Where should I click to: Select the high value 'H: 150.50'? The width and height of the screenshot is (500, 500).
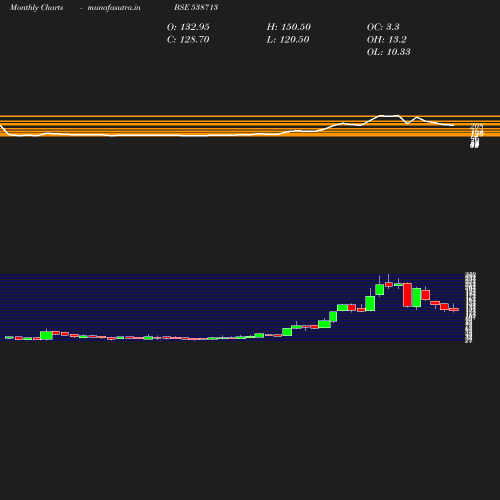[289, 27]
